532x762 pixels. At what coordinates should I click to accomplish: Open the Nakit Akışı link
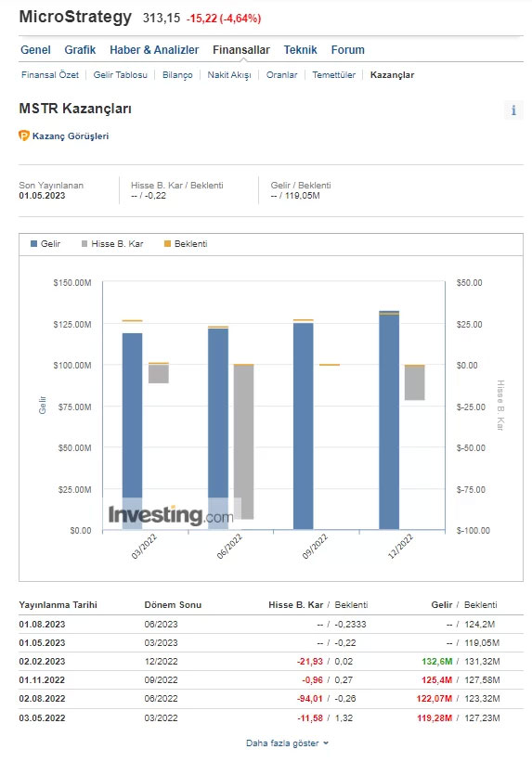(229, 75)
